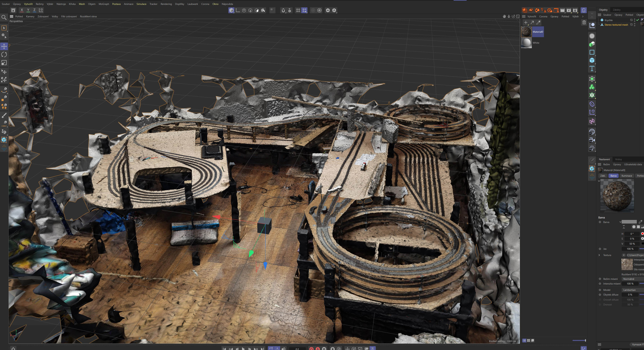The height and width of the screenshot is (350, 644).
Task: Select the White material thumbnail
Action: (x=526, y=43)
